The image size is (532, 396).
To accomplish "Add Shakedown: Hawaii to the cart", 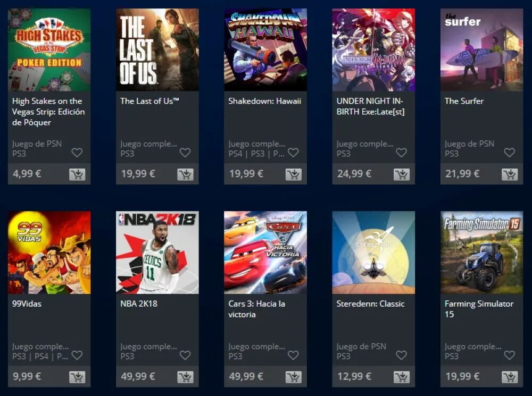I will (294, 174).
